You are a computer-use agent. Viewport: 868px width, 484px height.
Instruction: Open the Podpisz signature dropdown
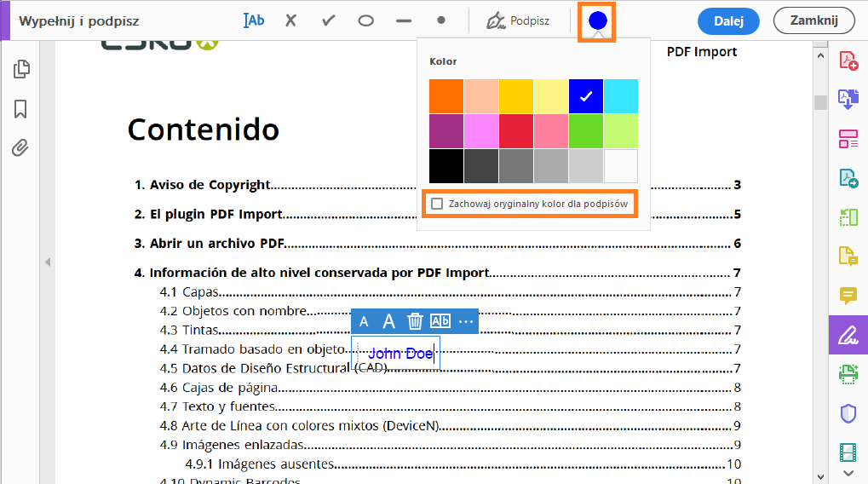[518, 21]
